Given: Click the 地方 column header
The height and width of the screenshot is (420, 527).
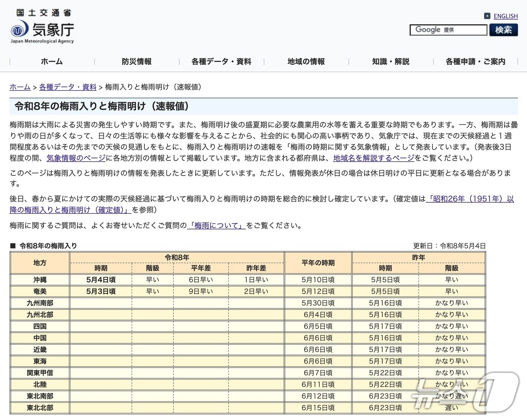Looking at the screenshot, I should [x=40, y=263].
